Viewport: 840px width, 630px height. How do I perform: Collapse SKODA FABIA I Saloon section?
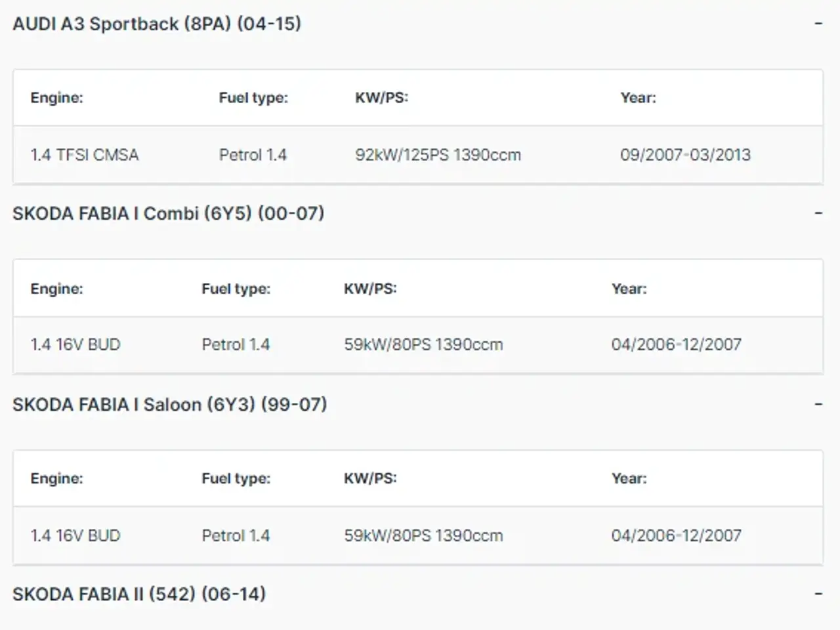818,404
